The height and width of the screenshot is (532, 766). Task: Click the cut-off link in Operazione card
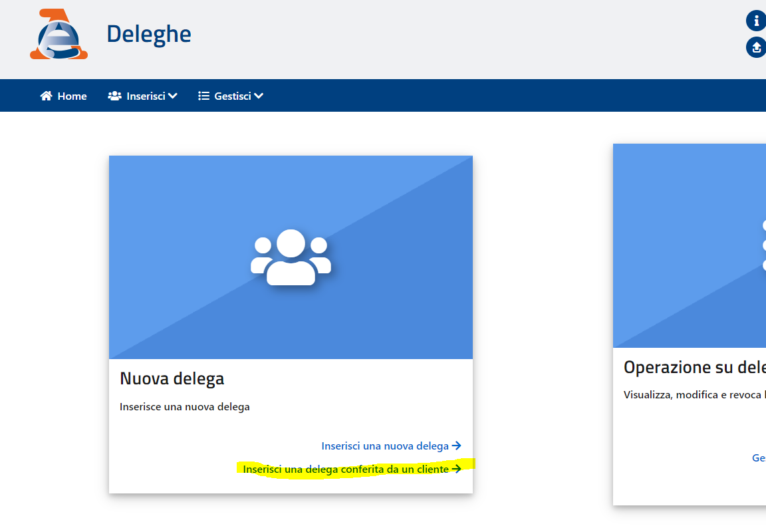[x=759, y=458]
